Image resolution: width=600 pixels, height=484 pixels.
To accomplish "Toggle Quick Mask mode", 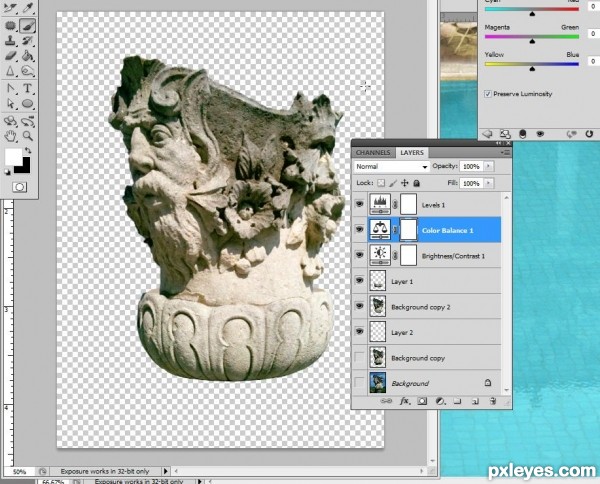I will point(20,187).
